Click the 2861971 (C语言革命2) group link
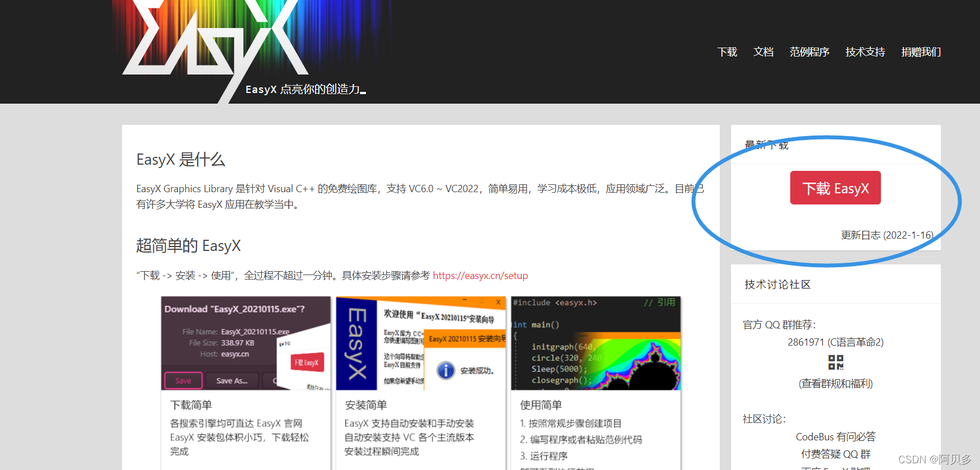 [836, 342]
